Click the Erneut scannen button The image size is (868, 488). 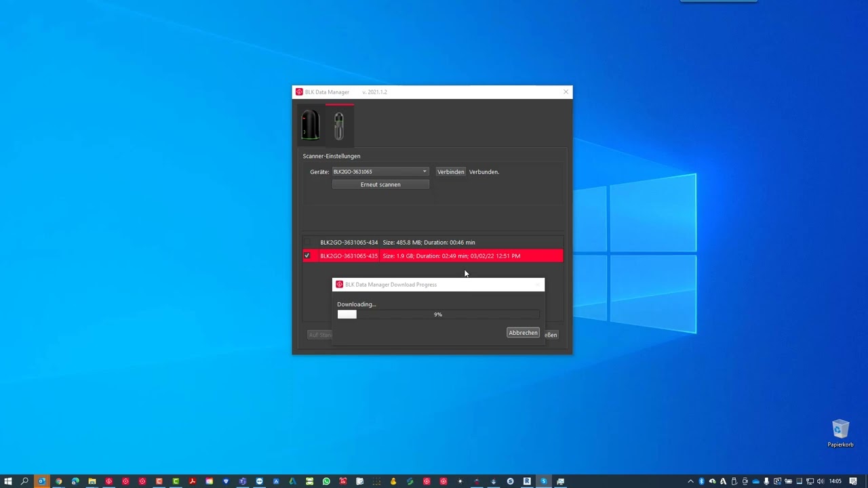pos(380,184)
